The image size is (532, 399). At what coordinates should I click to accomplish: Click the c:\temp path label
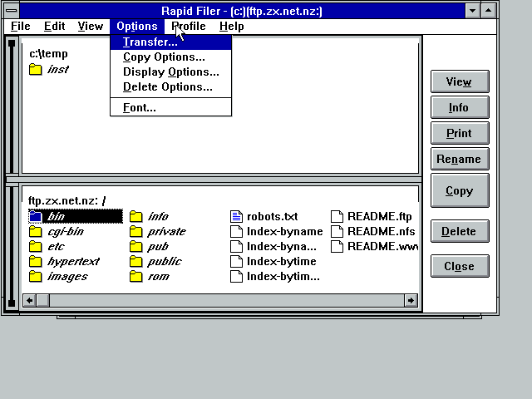pos(48,53)
